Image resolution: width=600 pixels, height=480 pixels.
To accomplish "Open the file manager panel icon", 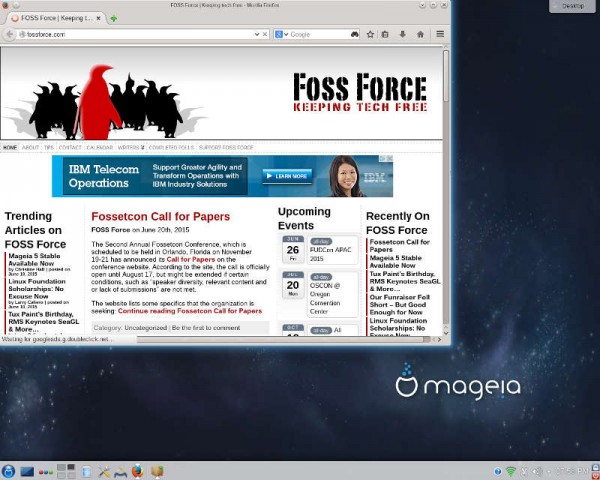I will (86, 472).
